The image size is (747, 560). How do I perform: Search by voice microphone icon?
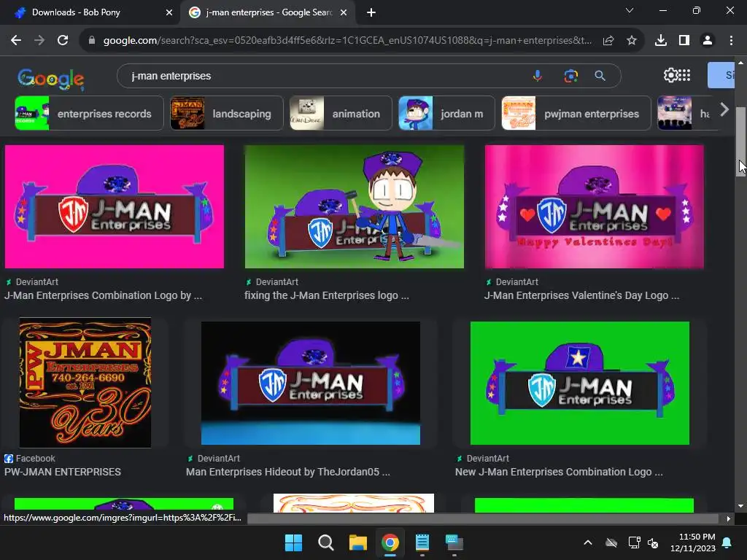(x=538, y=76)
